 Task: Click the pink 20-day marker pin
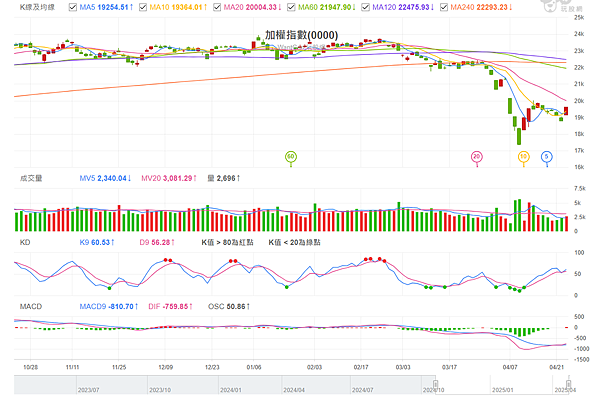tap(476, 157)
